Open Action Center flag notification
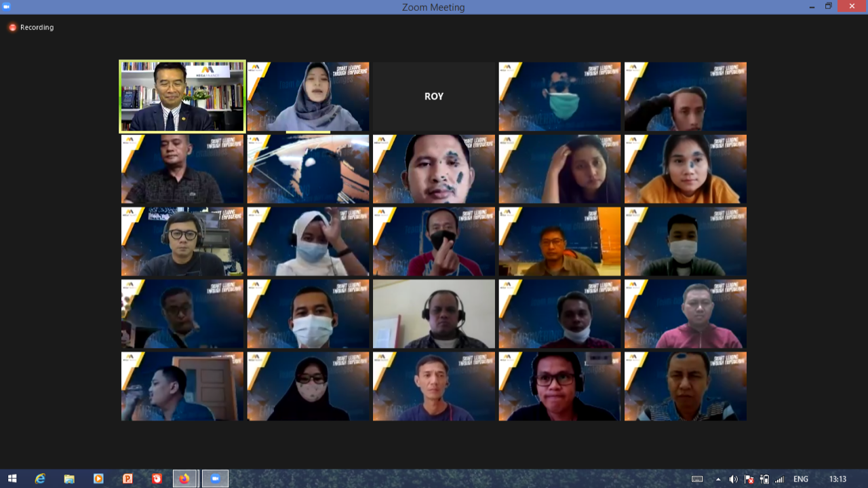This screenshot has height=488, width=868. coord(749,479)
